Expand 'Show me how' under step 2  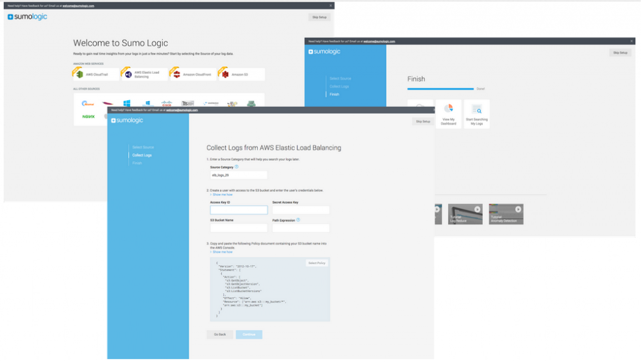tap(221, 195)
